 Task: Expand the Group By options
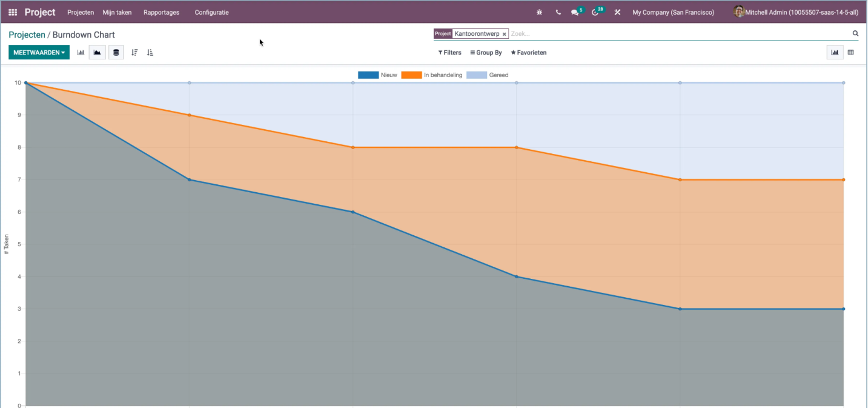tap(486, 53)
